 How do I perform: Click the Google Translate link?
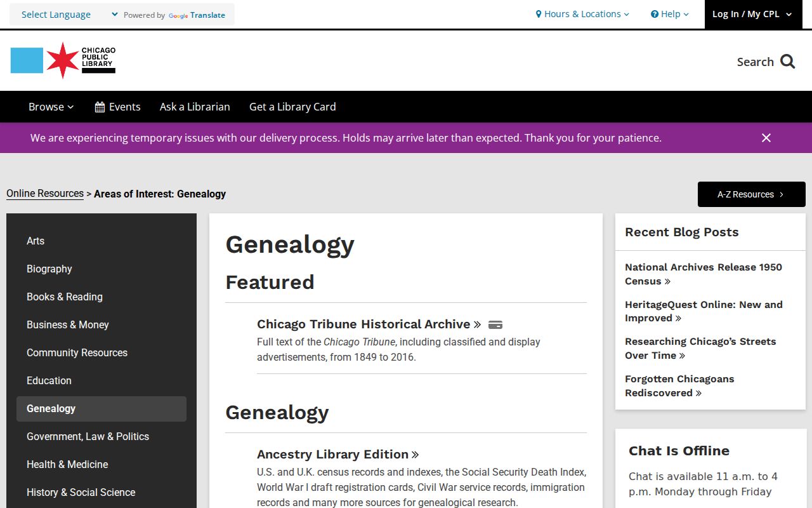[197, 15]
